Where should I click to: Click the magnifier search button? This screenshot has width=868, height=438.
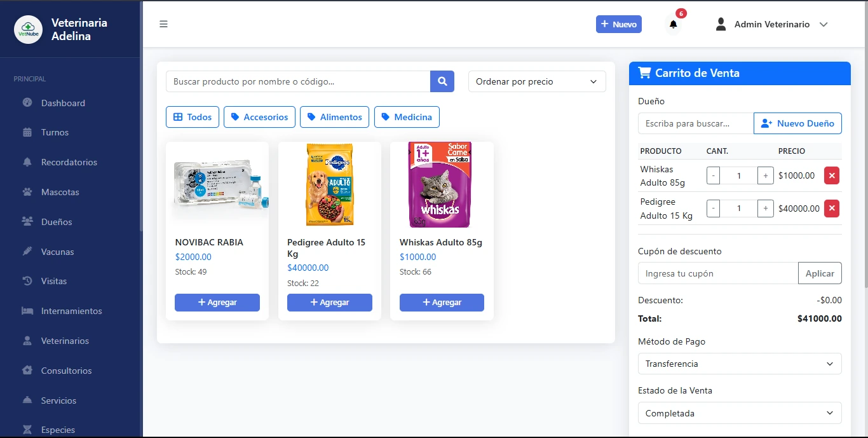(x=442, y=81)
